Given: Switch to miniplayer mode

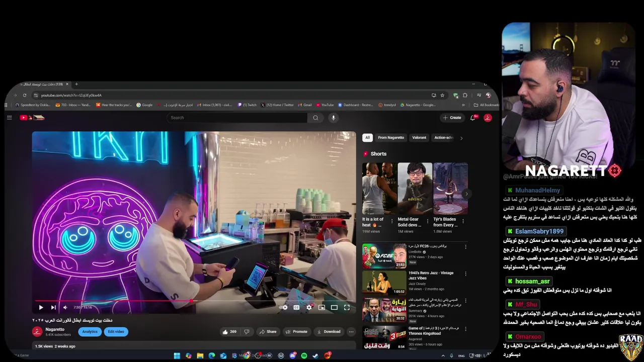Looking at the screenshot, I should click(321, 307).
